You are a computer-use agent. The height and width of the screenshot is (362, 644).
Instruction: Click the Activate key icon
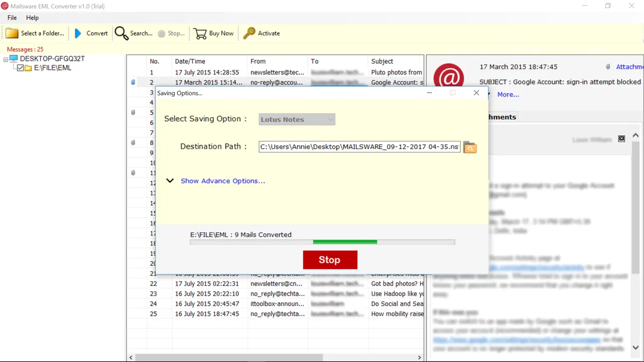pyautogui.click(x=249, y=33)
